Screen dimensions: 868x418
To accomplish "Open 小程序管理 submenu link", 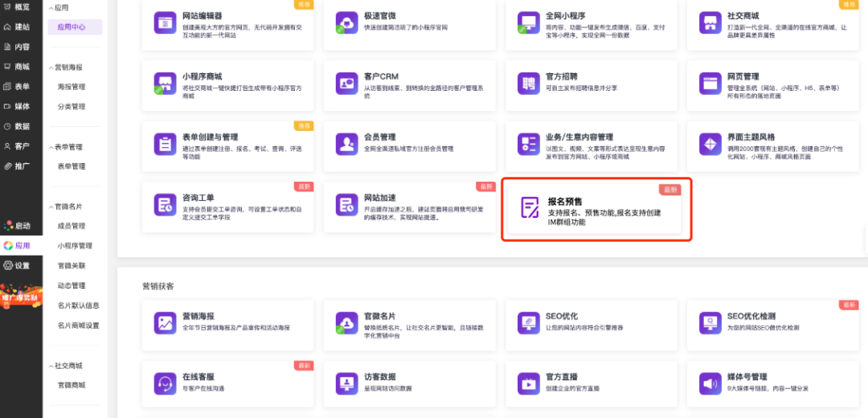I will point(75,246).
